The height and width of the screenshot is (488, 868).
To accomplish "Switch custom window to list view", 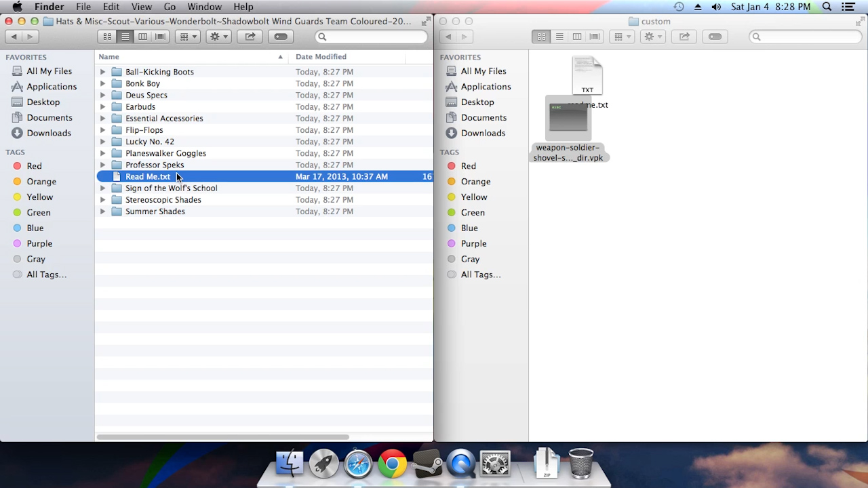I will click(559, 37).
